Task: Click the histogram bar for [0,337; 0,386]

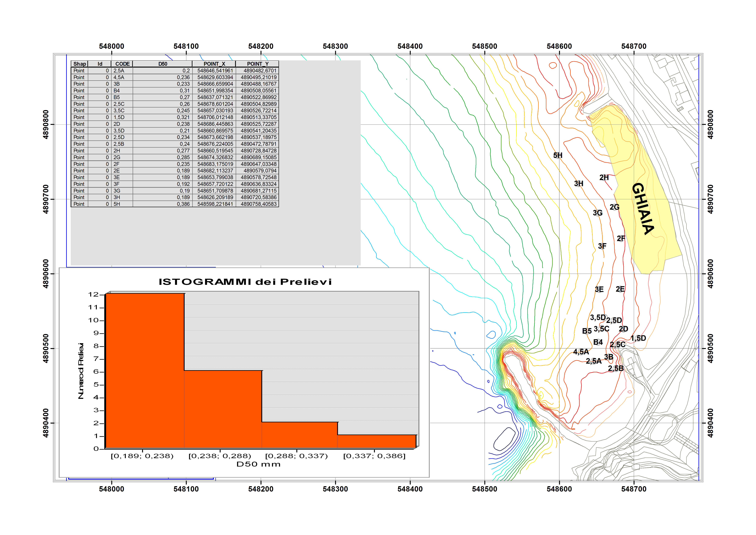Action: 377,441
